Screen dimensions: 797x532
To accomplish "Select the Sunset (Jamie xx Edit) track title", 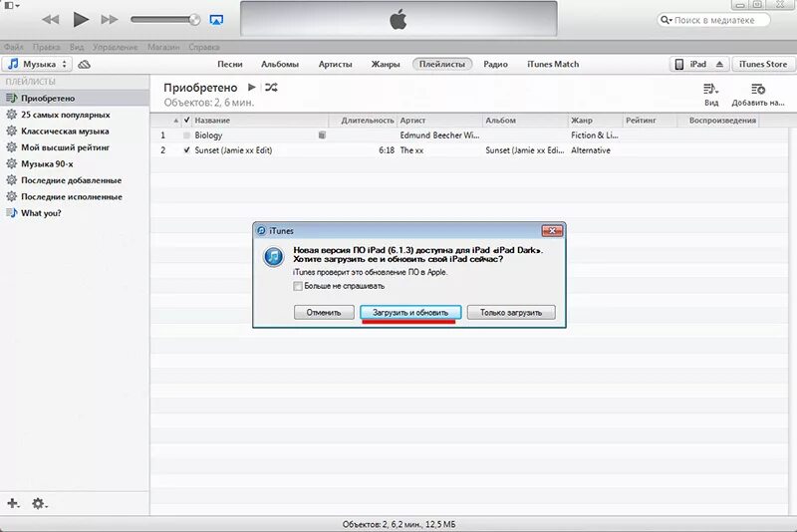I will pos(233,150).
